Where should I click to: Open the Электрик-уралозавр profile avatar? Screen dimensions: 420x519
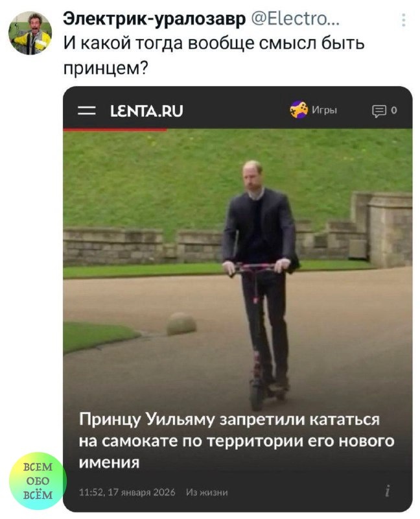pyautogui.click(x=30, y=33)
